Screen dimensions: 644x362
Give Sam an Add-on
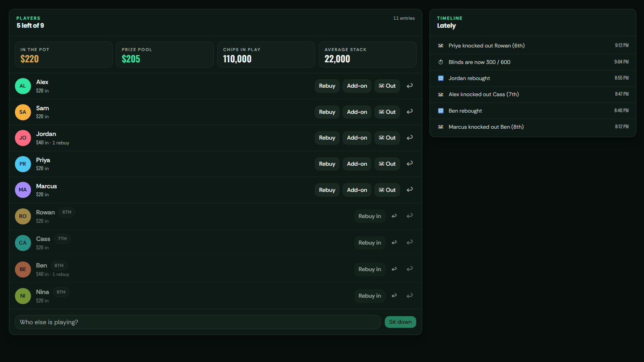[x=357, y=112]
